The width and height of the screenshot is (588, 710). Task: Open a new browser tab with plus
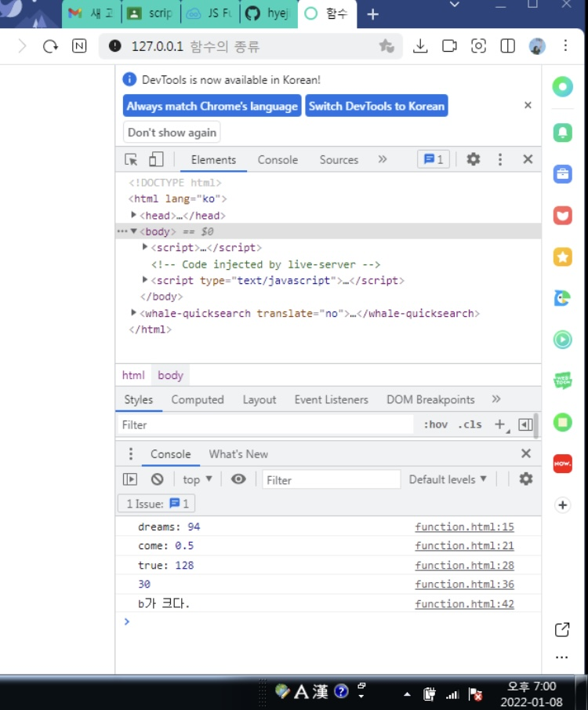[372, 14]
